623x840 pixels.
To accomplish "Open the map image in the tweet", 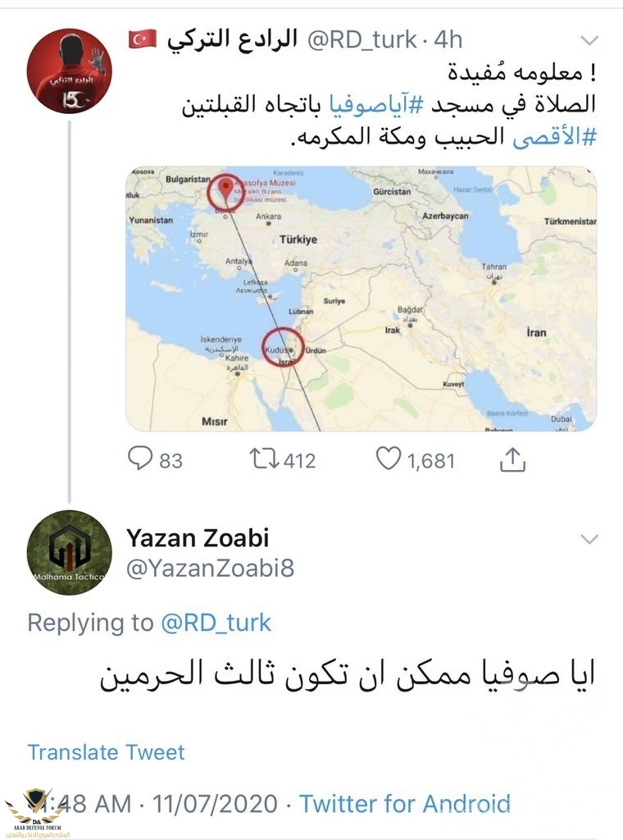I will click(x=361, y=299).
